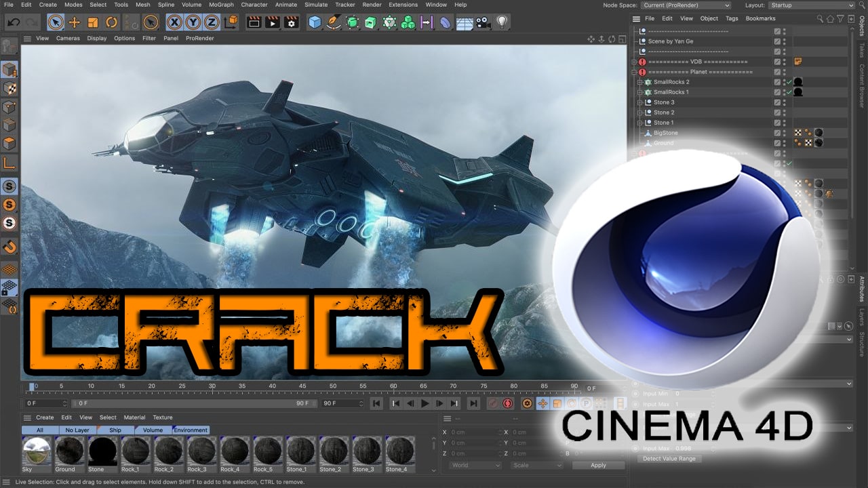
Task: Click the coordinate system icon
Action: (231, 22)
